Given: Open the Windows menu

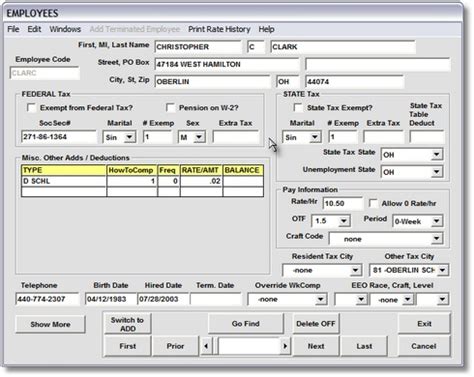Looking at the screenshot, I should click(65, 29).
